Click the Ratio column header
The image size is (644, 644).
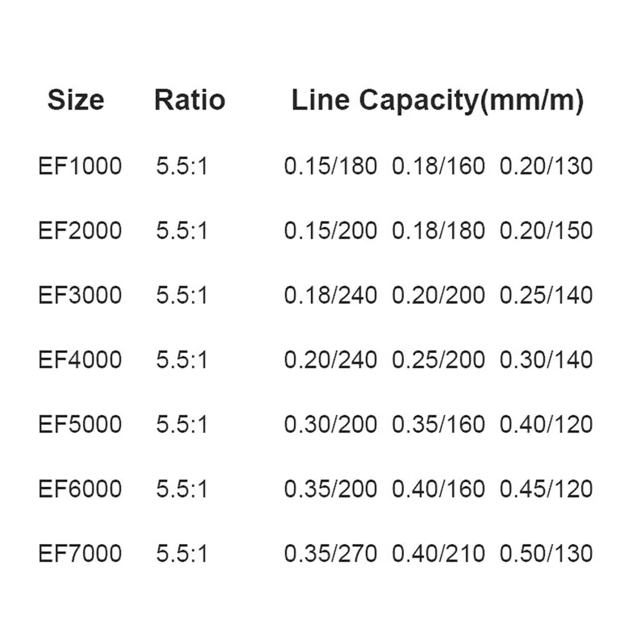190,100
